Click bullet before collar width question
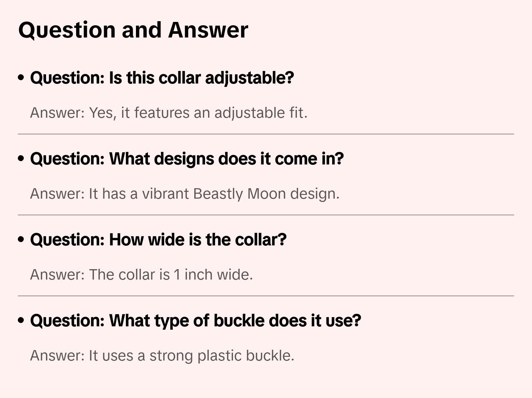532x398 pixels. 21,240
